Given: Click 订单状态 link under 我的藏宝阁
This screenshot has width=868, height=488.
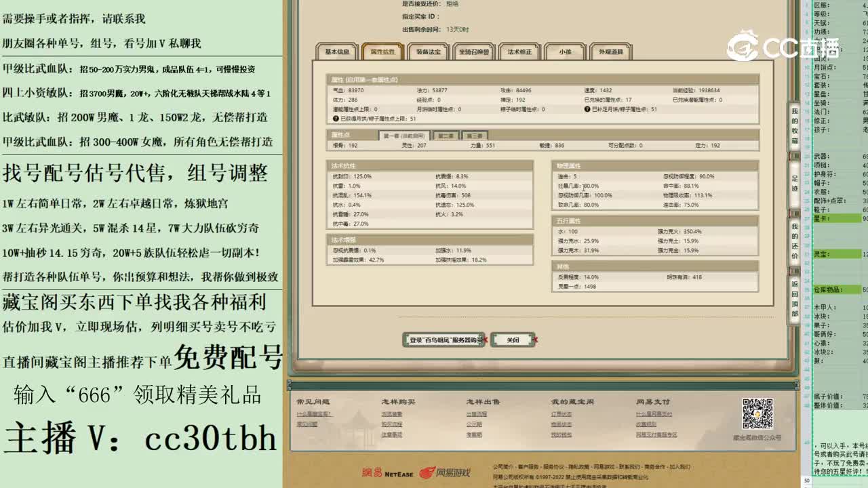Looking at the screenshot, I should (561, 414).
